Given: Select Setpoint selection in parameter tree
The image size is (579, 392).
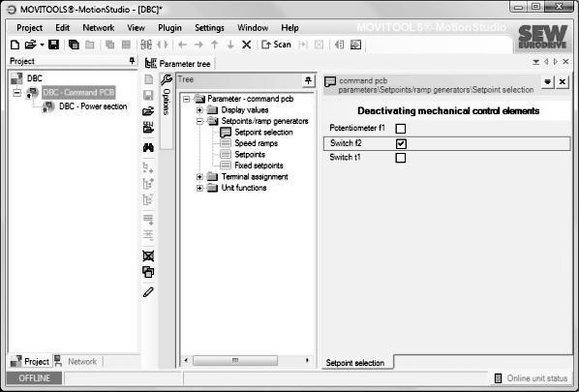Looking at the screenshot, I should 263,133.
